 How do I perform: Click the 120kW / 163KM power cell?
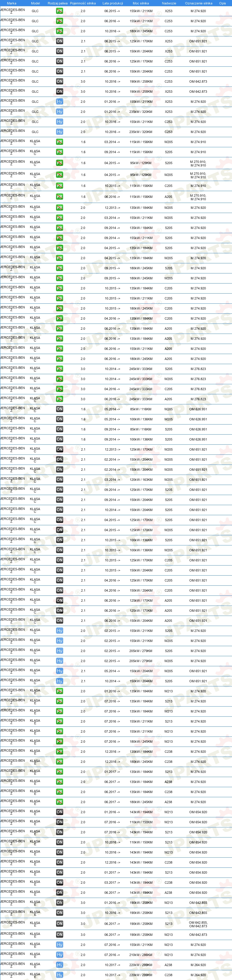coord(141,480)
